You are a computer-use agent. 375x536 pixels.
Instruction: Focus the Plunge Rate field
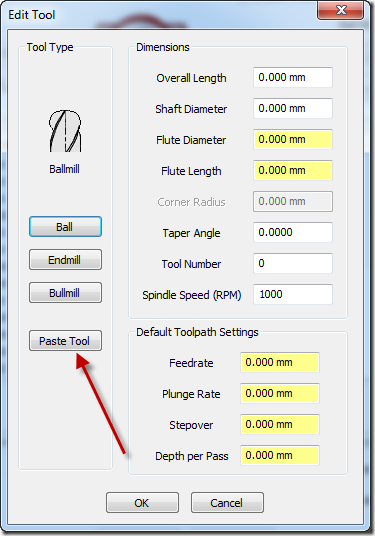pos(280,393)
